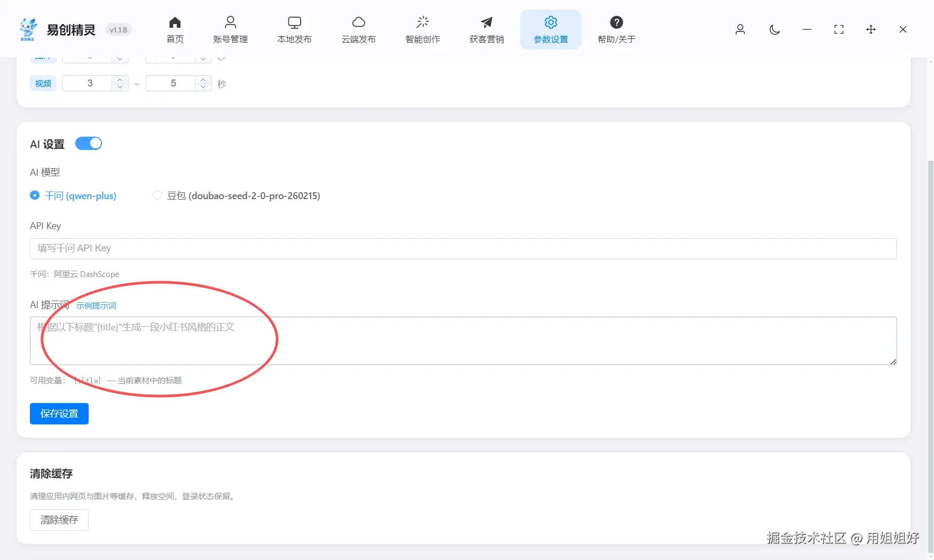
Task: Toggle the AI 设置 switch
Action: tap(89, 144)
